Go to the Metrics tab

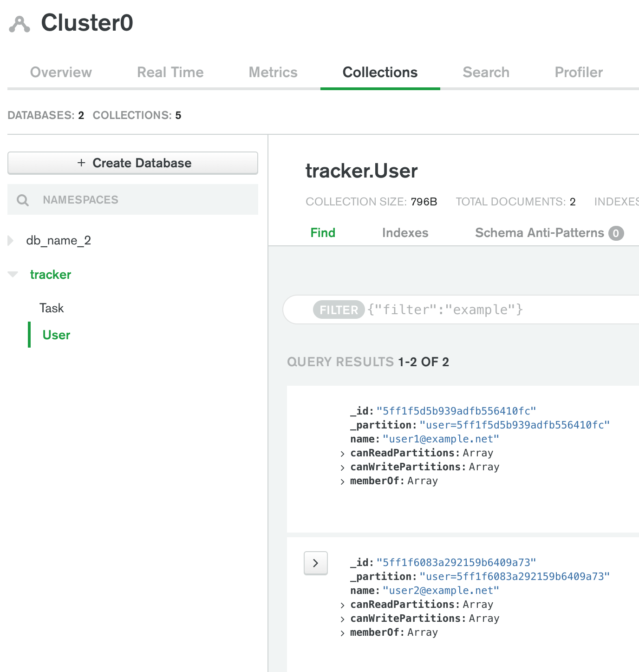pos(273,72)
